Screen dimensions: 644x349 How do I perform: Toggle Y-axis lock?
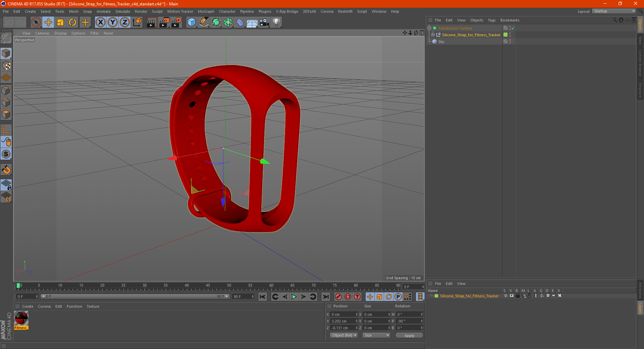(x=113, y=22)
